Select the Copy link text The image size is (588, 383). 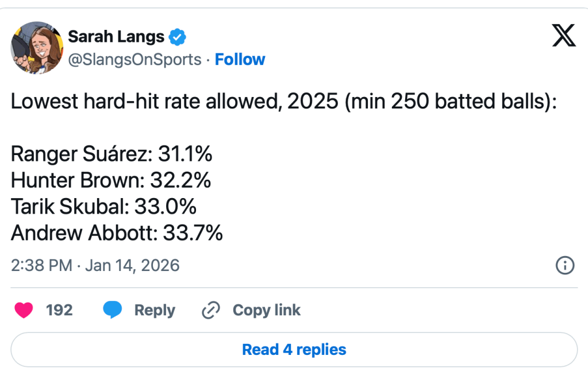(x=266, y=310)
